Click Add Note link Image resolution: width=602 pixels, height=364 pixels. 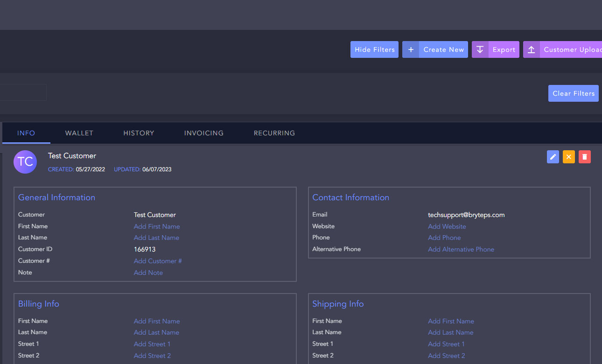click(x=148, y=273)
